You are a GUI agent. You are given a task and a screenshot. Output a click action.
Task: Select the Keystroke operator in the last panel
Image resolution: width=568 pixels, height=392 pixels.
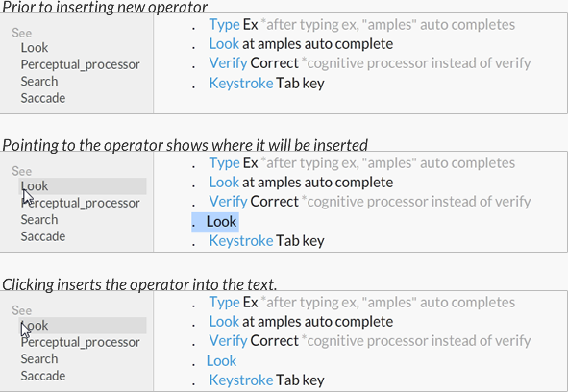[x=241, y=380]
